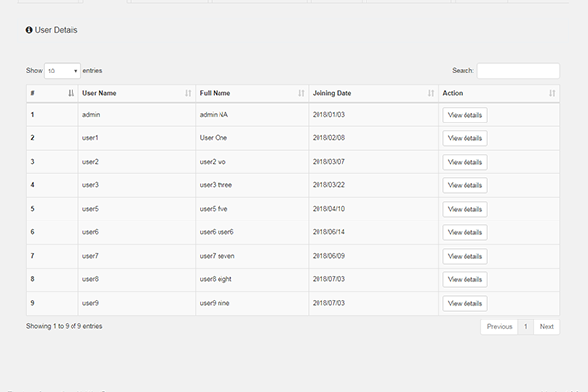Show details for user8 eight

point(465,279)
